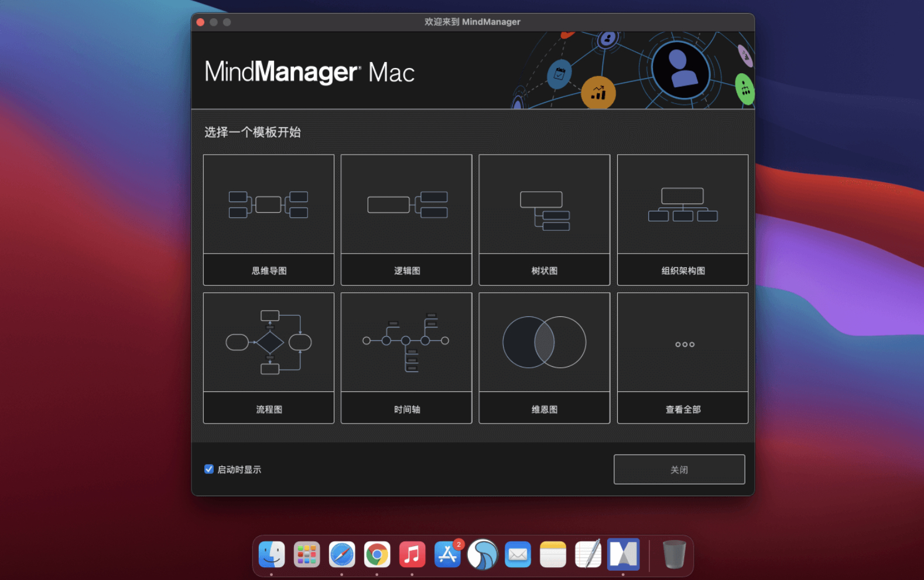The image size is (924, 580).
Task: Open the Notes app in Dock
Action: point(553,554)
